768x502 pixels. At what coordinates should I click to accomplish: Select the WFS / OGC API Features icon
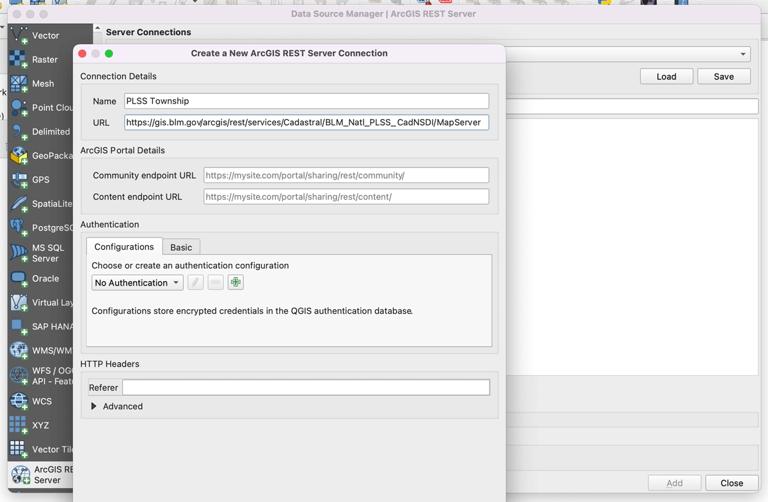click(x=19, y=376)
